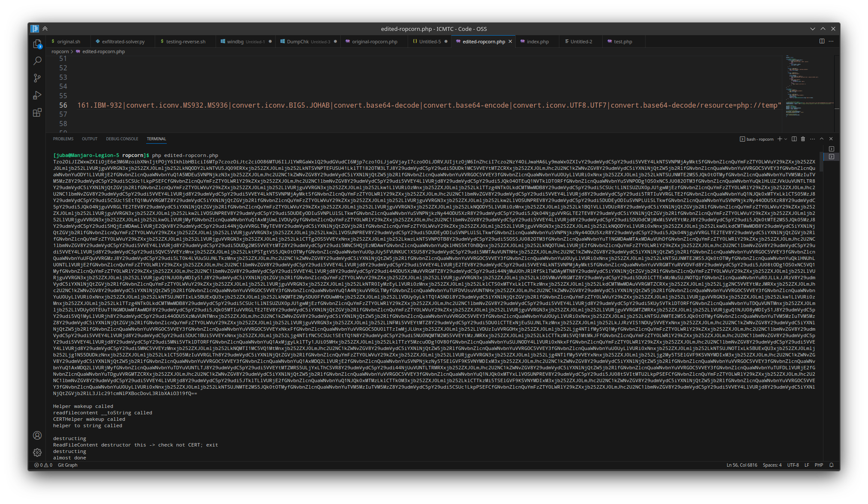Select the first terminal in terminal list
Screen dimensions: 868x504
coord(832,149)
